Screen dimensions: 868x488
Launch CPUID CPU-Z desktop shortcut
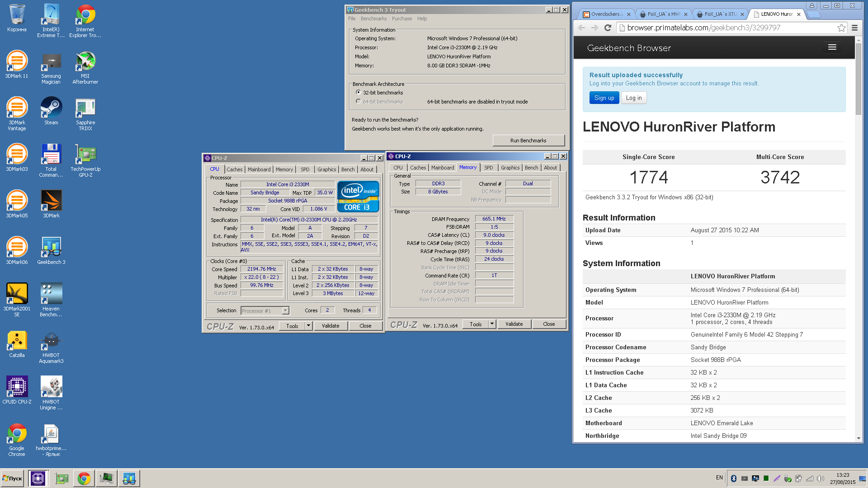pyautogui.click(x=17, y=390)
